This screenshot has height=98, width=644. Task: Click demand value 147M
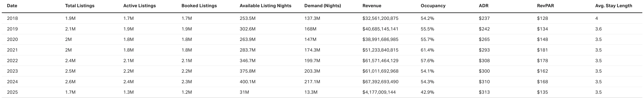[x=310, y=40]
